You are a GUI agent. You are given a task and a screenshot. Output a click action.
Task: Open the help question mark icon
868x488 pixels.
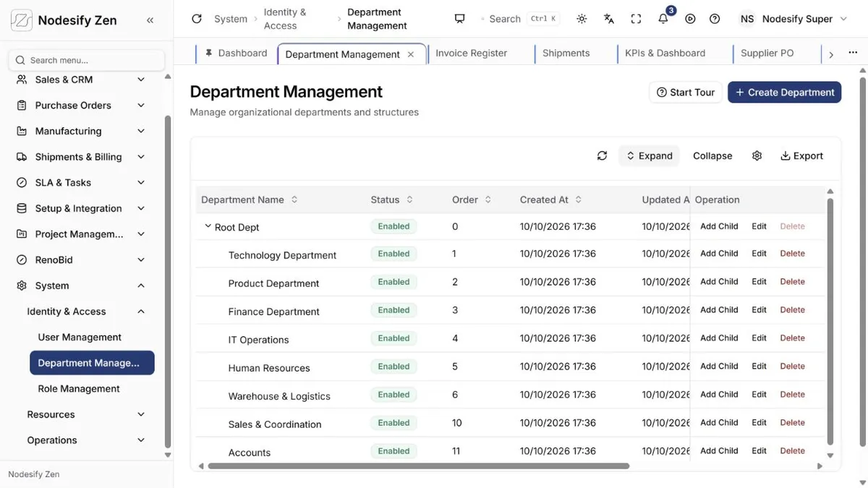coord(715,19)
